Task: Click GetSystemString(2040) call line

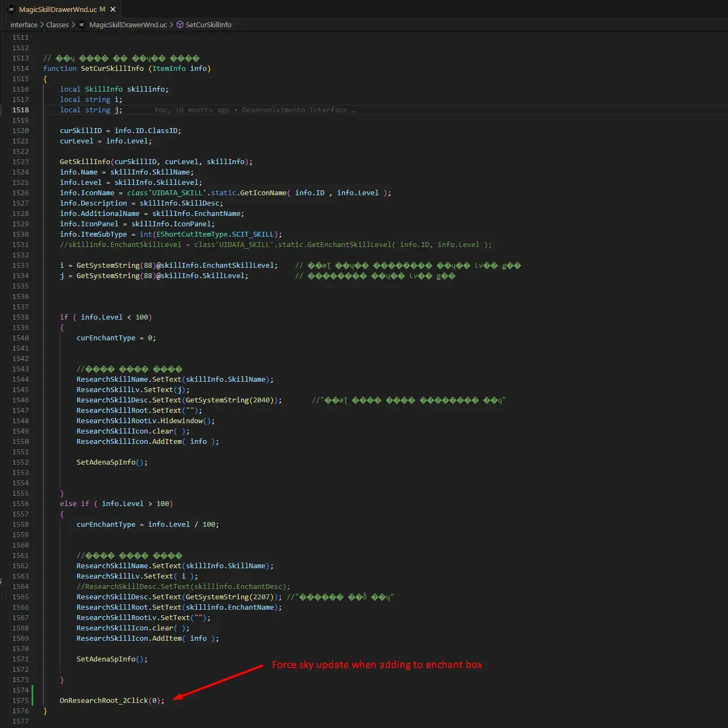Action: point(179,400)
